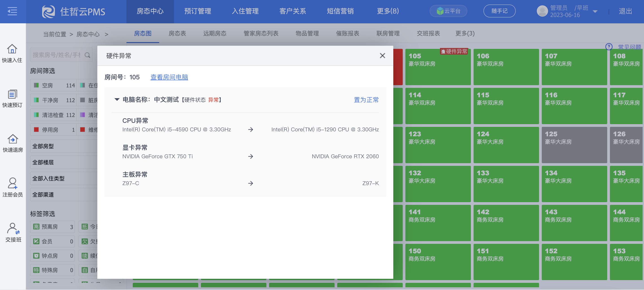Open 注册会员 user-plus icon

pyautogui.click(x=12, y=183)
